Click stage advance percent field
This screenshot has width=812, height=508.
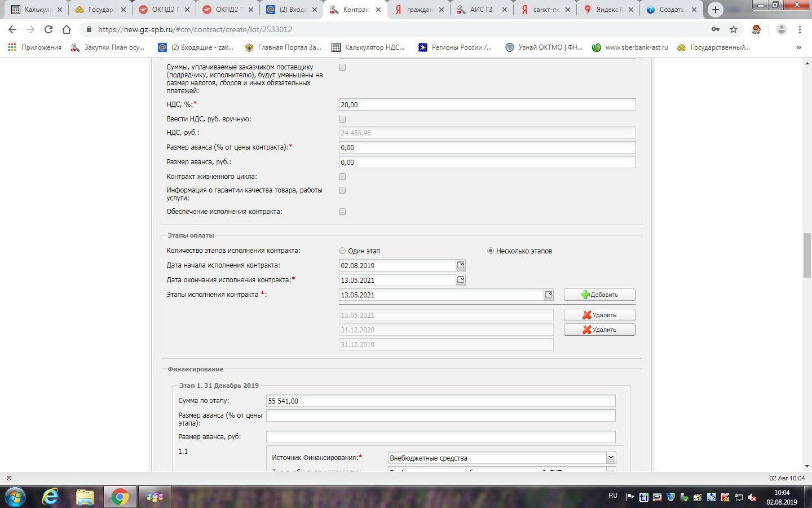pyautogui.click(x=441, y=415)
